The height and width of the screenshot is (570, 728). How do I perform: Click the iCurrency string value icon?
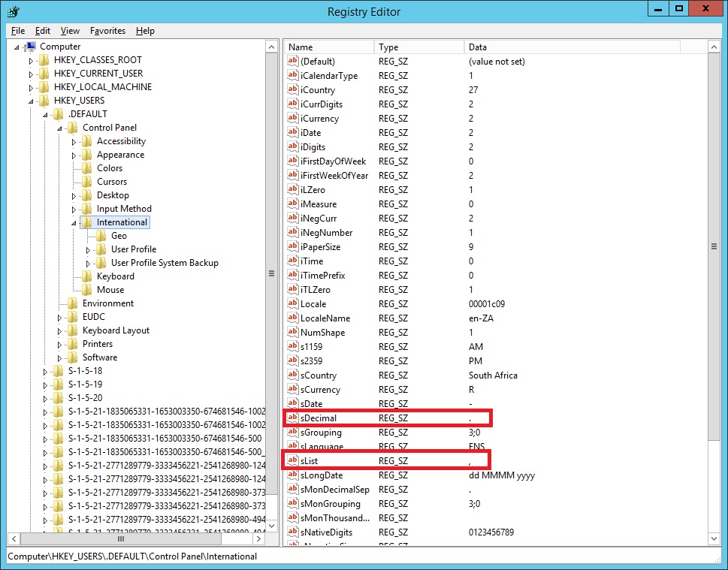coord(292,119)
